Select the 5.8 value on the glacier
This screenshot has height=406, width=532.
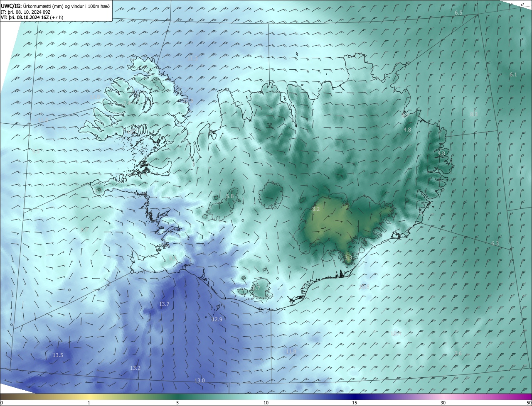[230, 196]
